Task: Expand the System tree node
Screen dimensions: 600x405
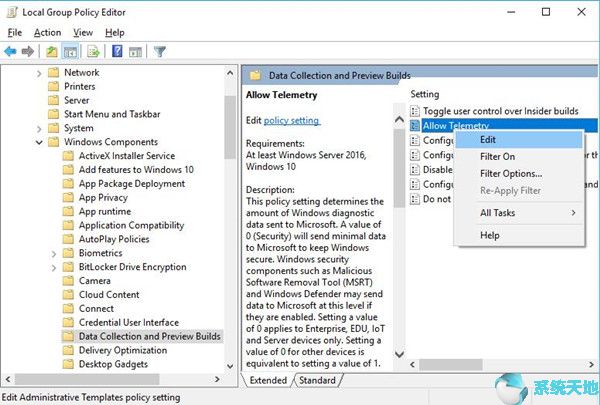Action: tap(39, 128)
